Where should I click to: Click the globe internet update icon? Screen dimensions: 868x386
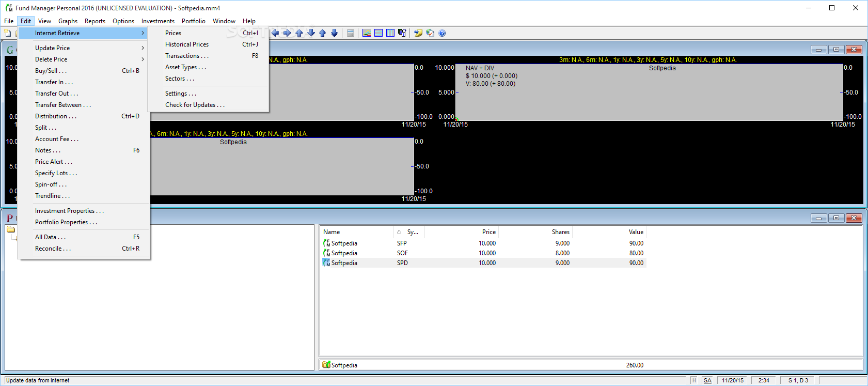430,33
